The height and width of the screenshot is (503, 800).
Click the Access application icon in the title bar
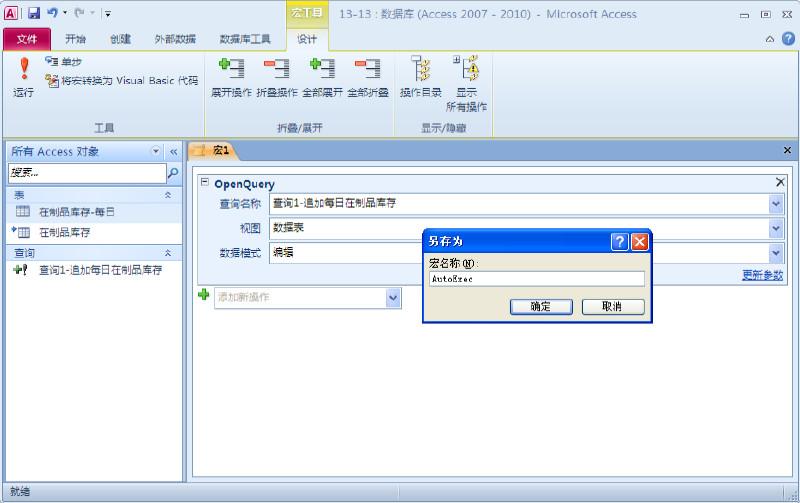click(11, 13)
